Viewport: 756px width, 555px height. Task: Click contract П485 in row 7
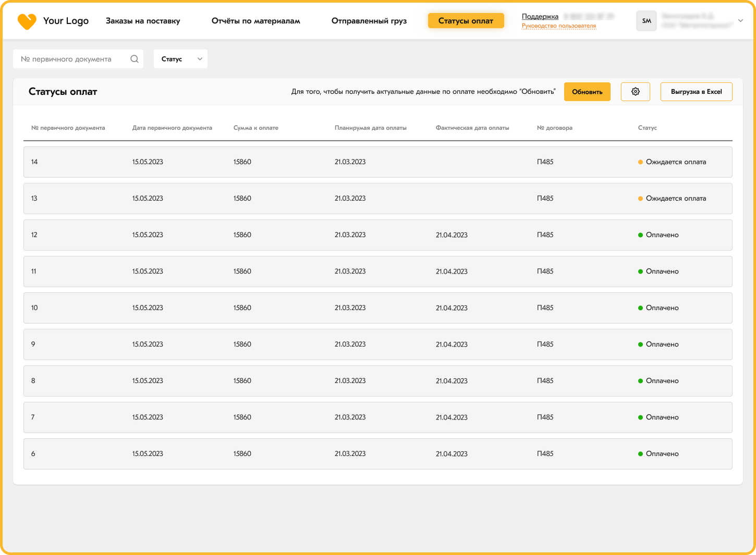(x=545, y=417)
